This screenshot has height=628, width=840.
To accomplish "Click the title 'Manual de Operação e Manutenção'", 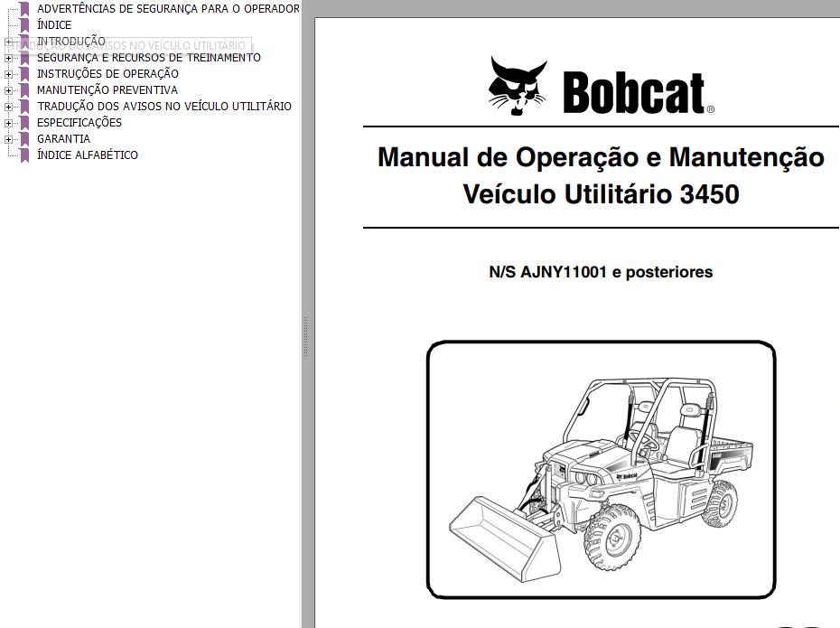I will 601,157.
